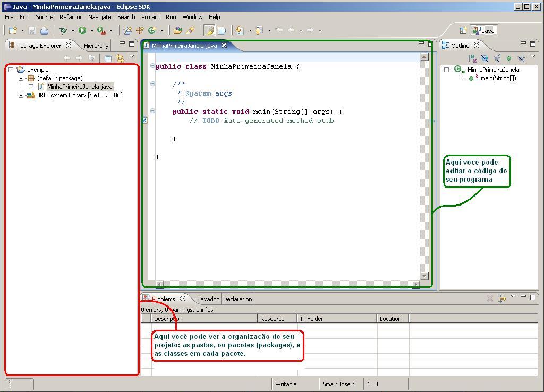
Task: Click the exemplo project folder icon
Action: point(21,70)
